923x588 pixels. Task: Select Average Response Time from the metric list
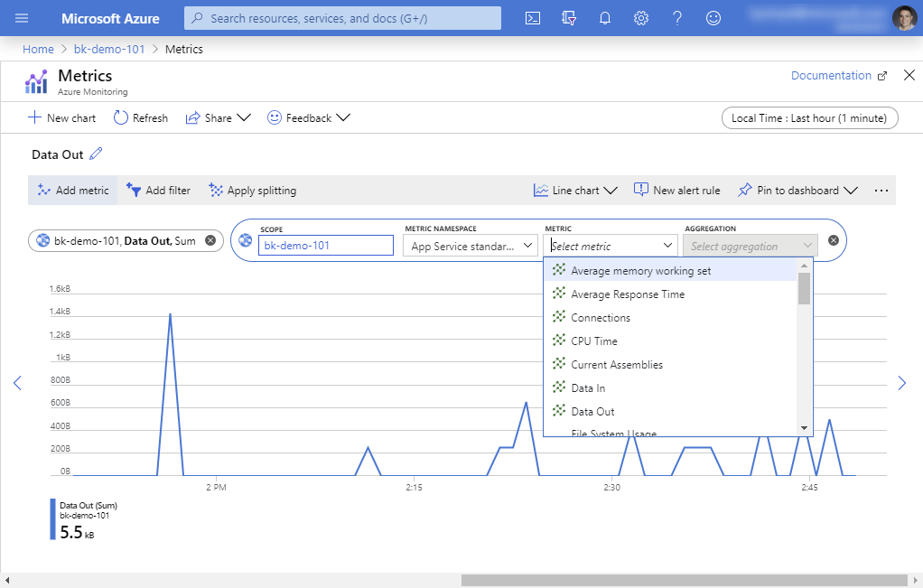coord(628,294)
